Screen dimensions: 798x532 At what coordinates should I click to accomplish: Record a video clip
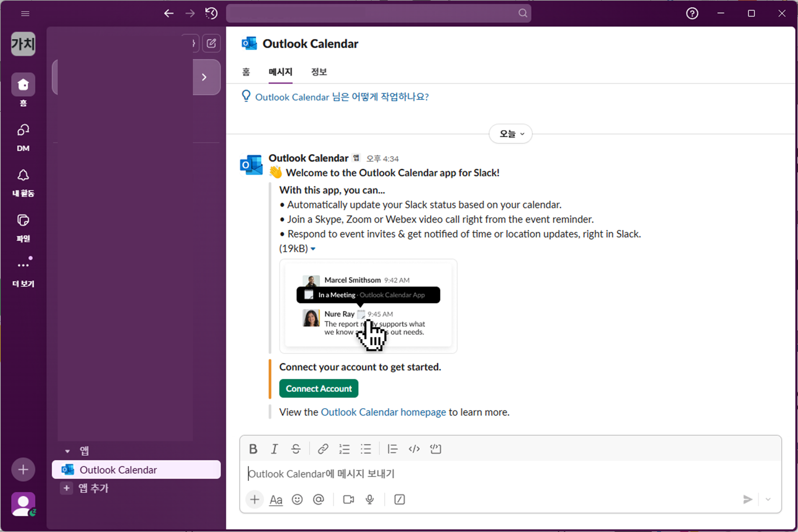348,499
